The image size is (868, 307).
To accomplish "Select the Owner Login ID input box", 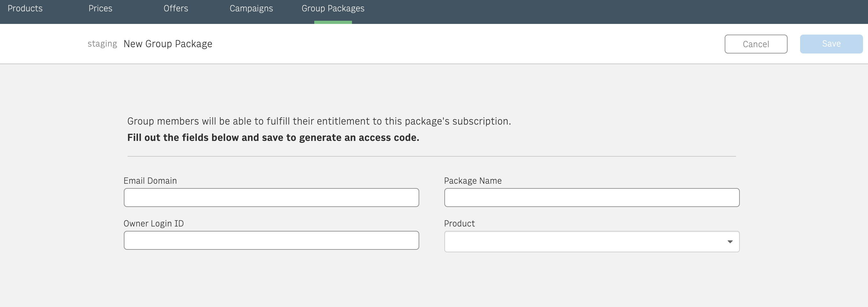I will point(271,240).
